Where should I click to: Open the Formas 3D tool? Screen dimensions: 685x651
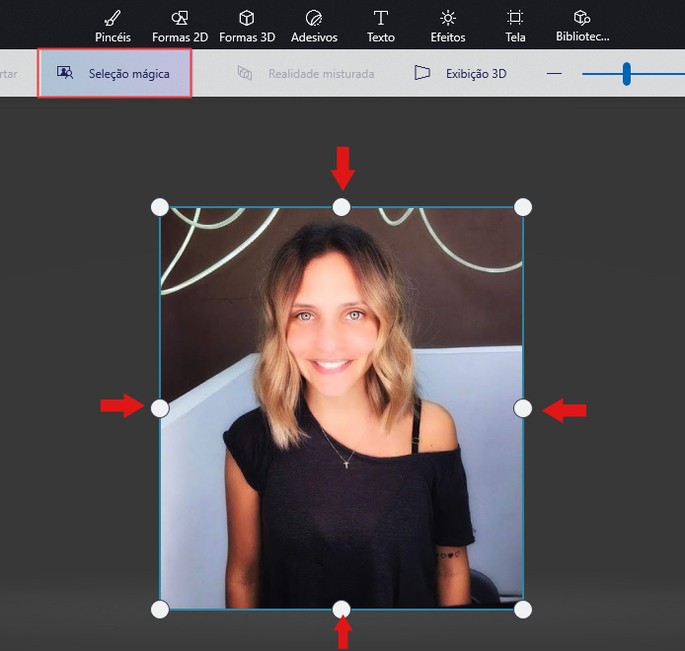coord(246,25)
